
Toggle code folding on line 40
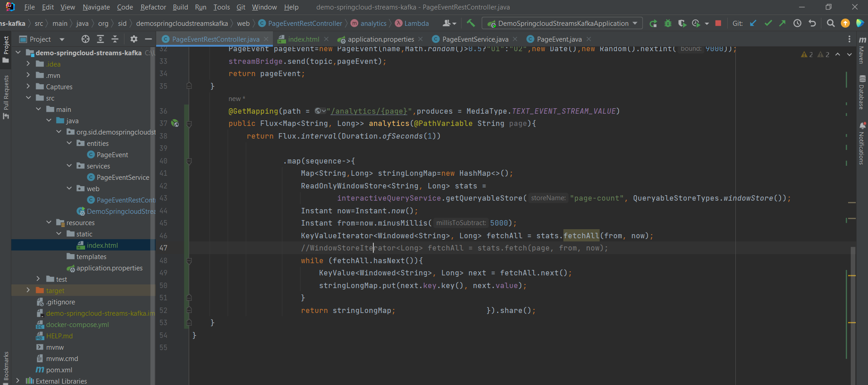pyautogui.click(x=189, y=161)
